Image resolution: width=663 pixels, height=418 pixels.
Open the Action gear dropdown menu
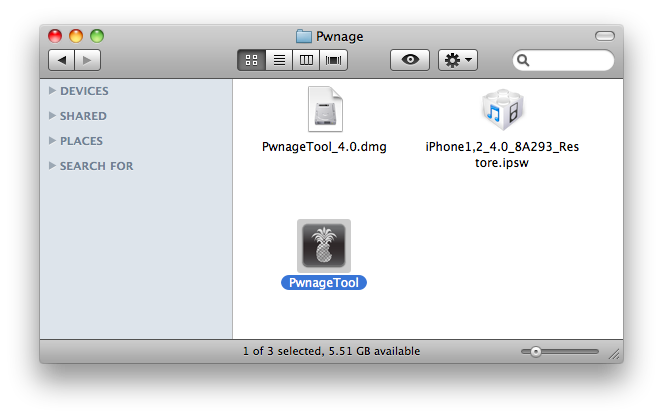tap(459, 60)
